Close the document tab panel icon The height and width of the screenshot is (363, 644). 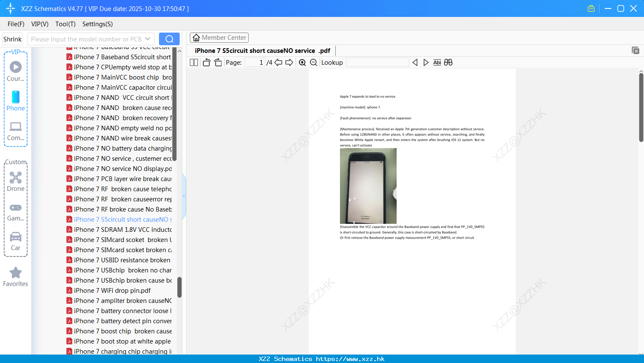636,50
